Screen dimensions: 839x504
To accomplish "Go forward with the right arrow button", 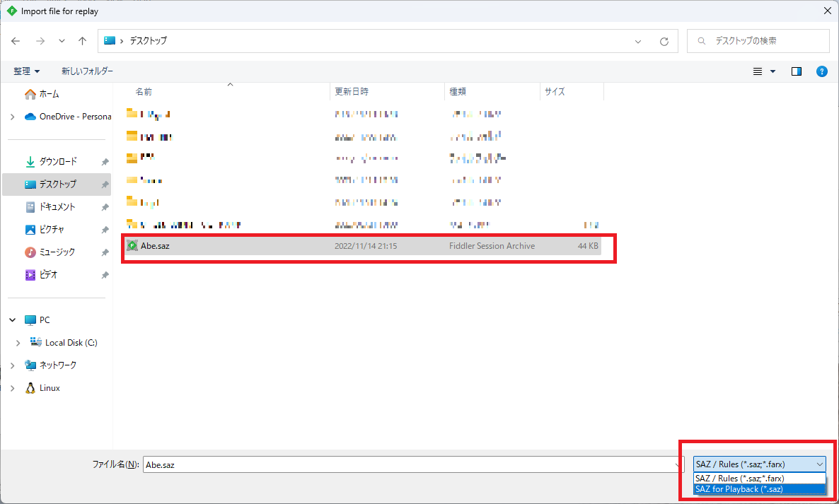I will point(40,41).
